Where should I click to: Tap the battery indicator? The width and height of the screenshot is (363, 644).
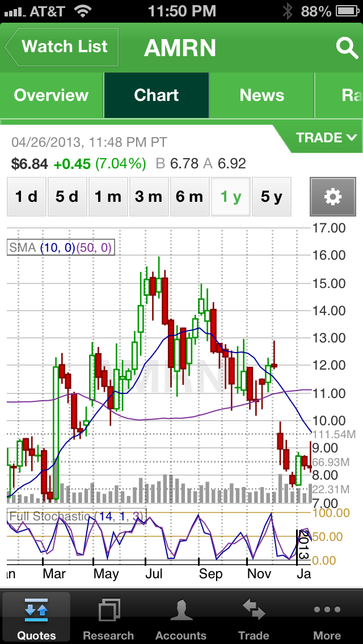(x=347, y=11)
